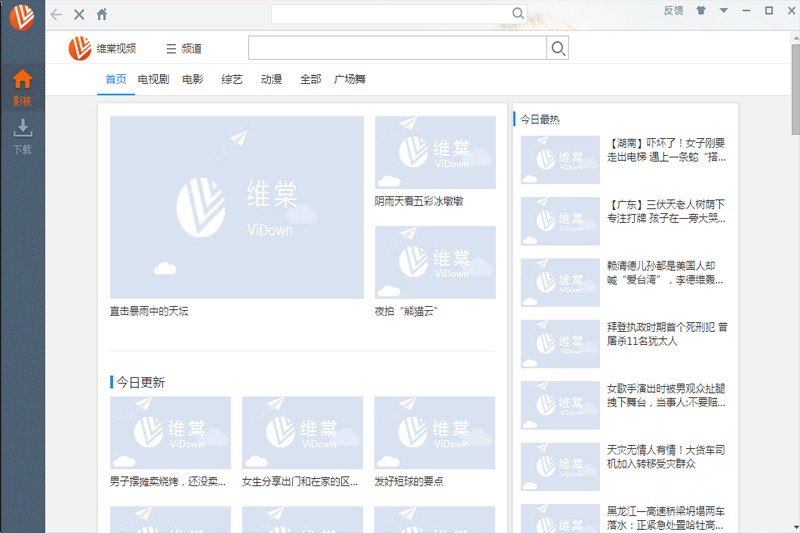Open the 【广东】三伏天老人树荫下 news item
The image size is (800, 533).
tap(666, 211)
